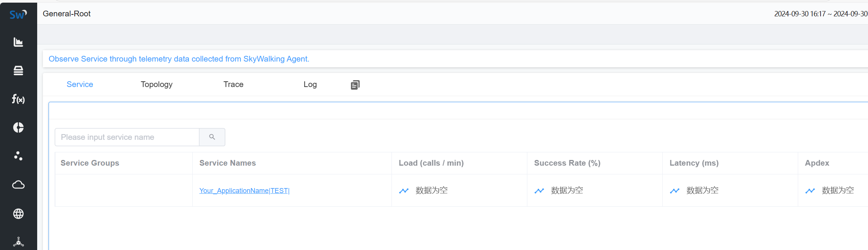This screenshot has height=250, width=868.
Task: Switch to the Log tab
Action: (310, 84)
